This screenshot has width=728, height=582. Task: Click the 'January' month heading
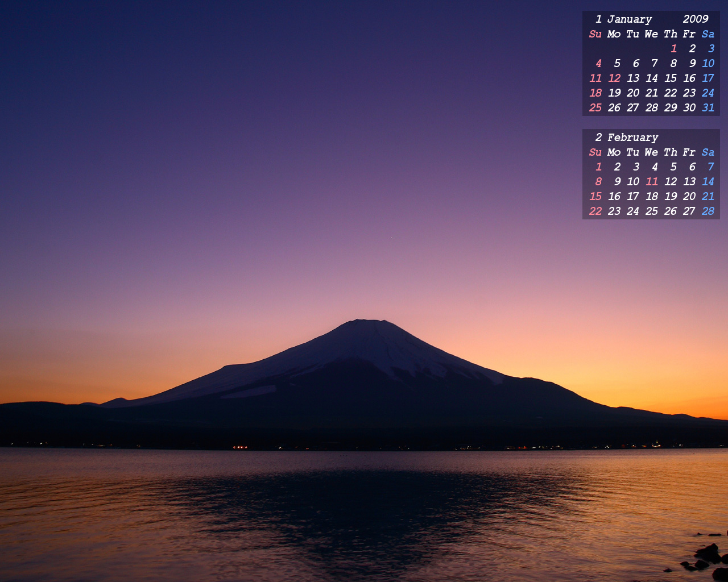[630, 19]
